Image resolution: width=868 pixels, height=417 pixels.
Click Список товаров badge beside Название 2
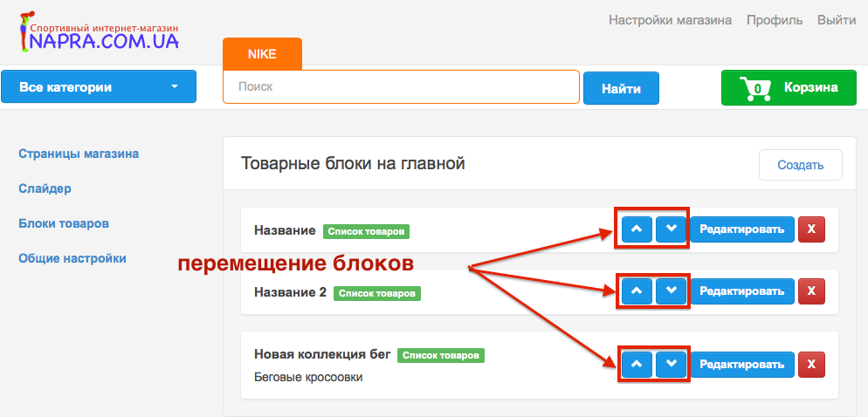(377, 294)
